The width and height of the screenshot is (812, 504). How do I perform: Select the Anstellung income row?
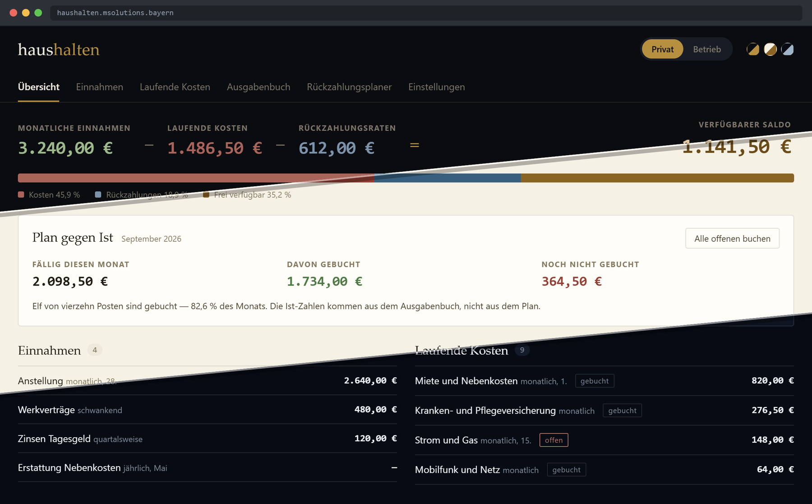208,381
